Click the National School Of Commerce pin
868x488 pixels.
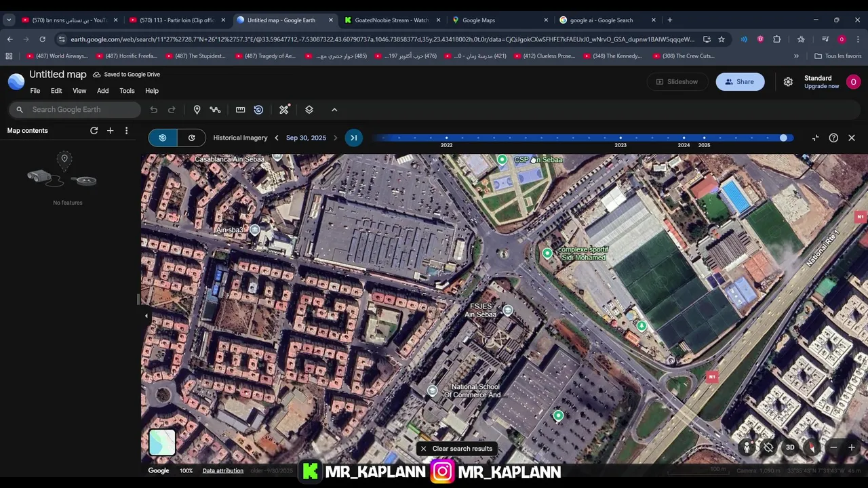433,391
